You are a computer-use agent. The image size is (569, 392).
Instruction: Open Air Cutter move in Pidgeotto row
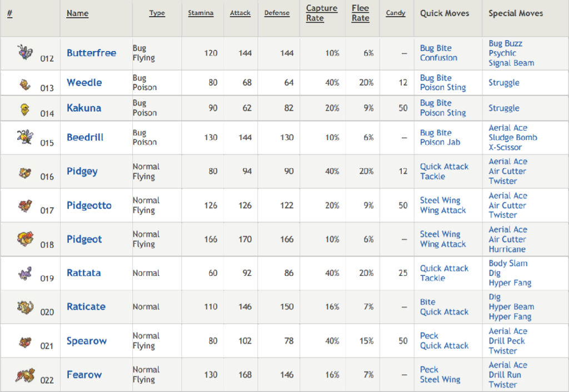click(x=507, y=205)
